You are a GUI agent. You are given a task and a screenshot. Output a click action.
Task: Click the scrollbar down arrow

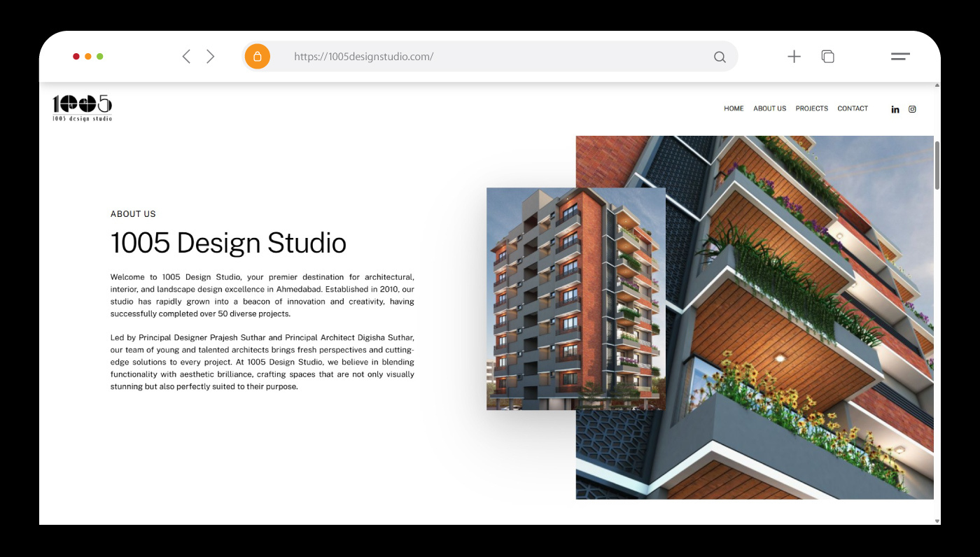pos(937,521)
